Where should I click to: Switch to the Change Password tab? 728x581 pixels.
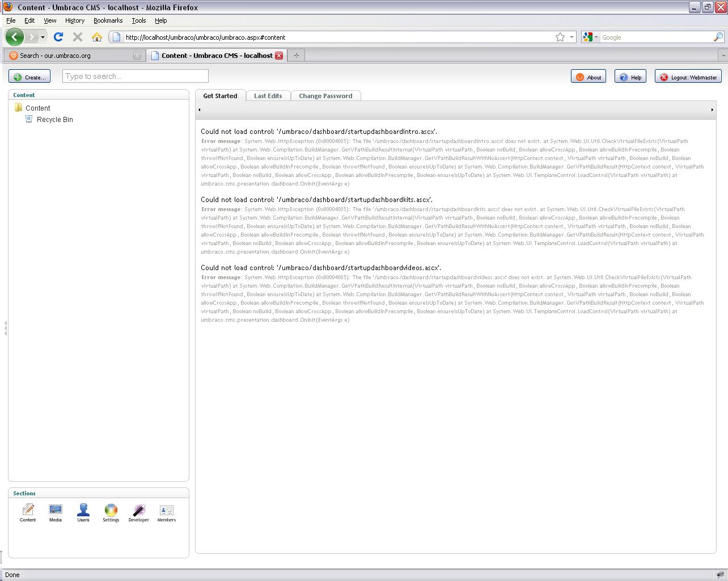(325, 96)
